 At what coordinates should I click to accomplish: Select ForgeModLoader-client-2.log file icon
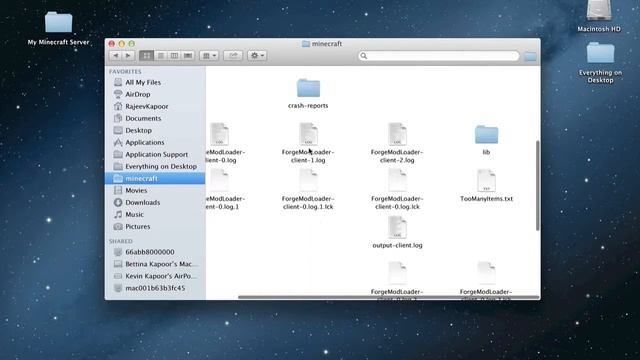point(397,134)
